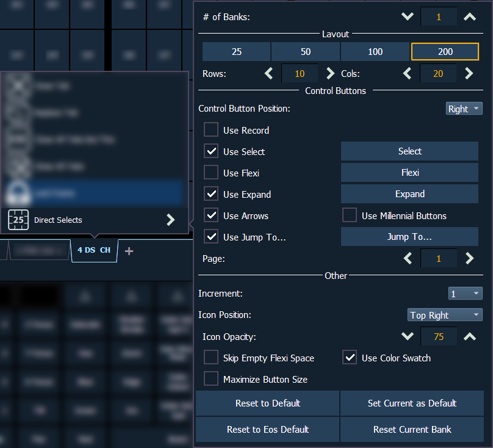Increase the number of banks
Viewport: 493px width, 448px height.
[x=469, y=17]
